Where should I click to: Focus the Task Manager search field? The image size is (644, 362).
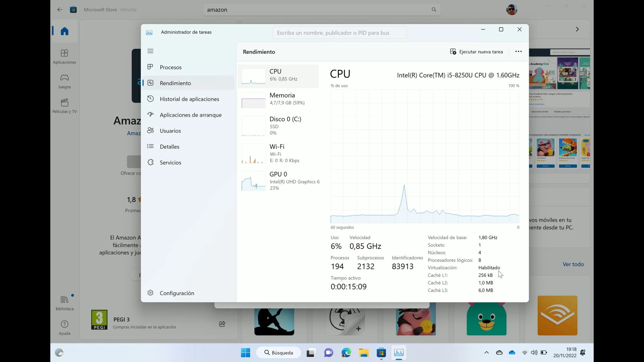(340, 33)
